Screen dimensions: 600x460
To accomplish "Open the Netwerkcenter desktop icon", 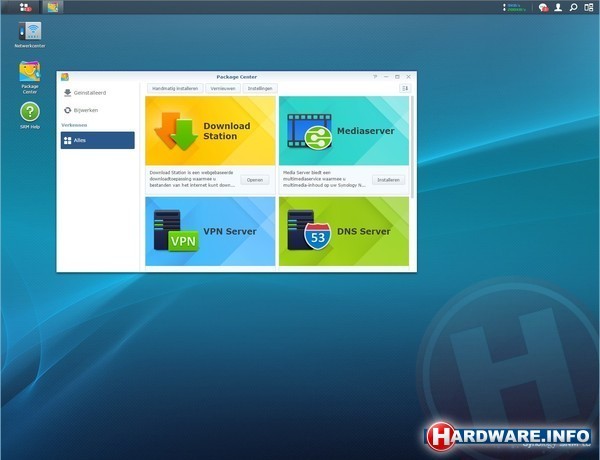I will click(30, 35).
